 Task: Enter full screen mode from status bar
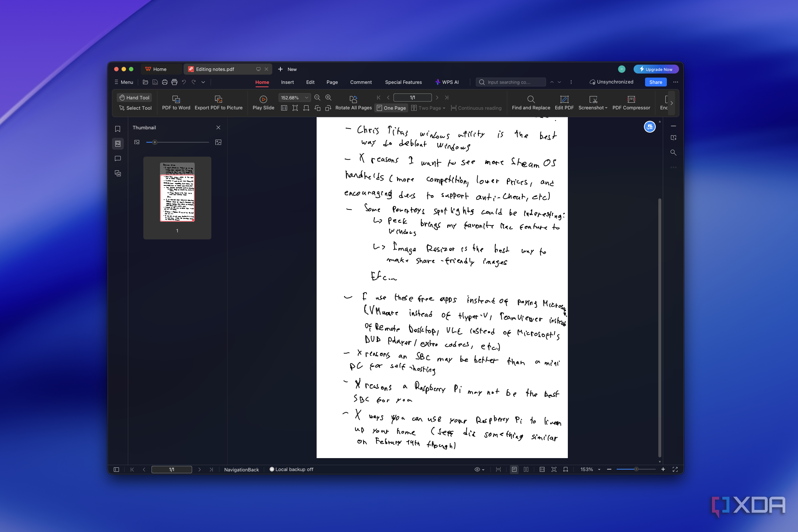(675, 469)
